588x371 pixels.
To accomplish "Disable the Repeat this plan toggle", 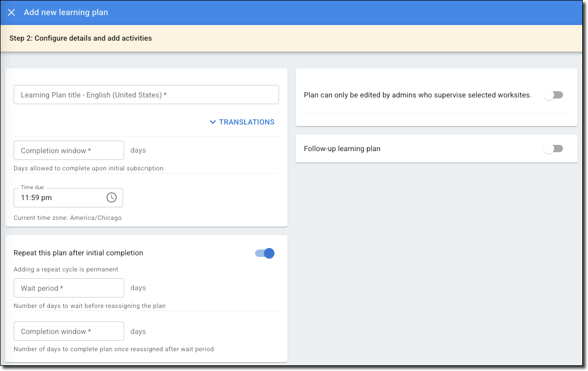I will tap(265, 253).
